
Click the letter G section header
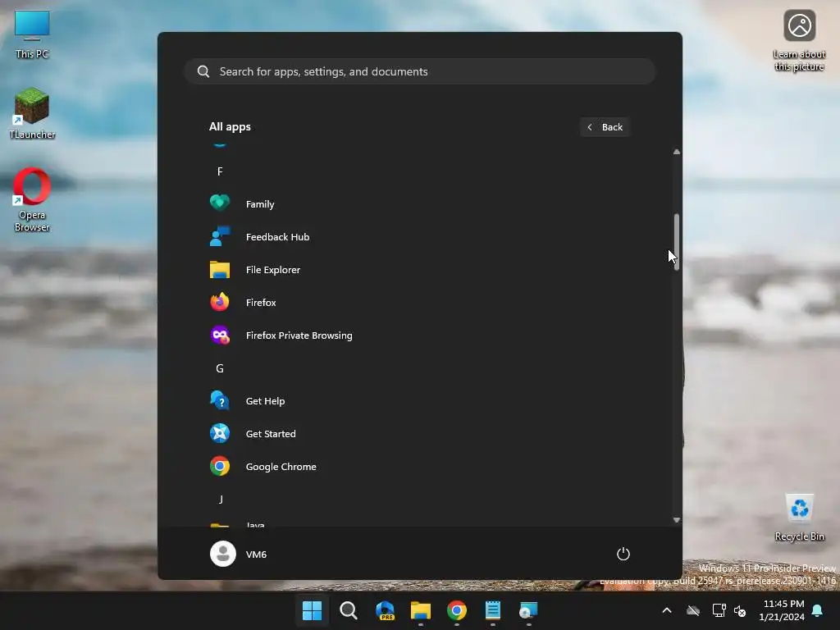[220, 368]
